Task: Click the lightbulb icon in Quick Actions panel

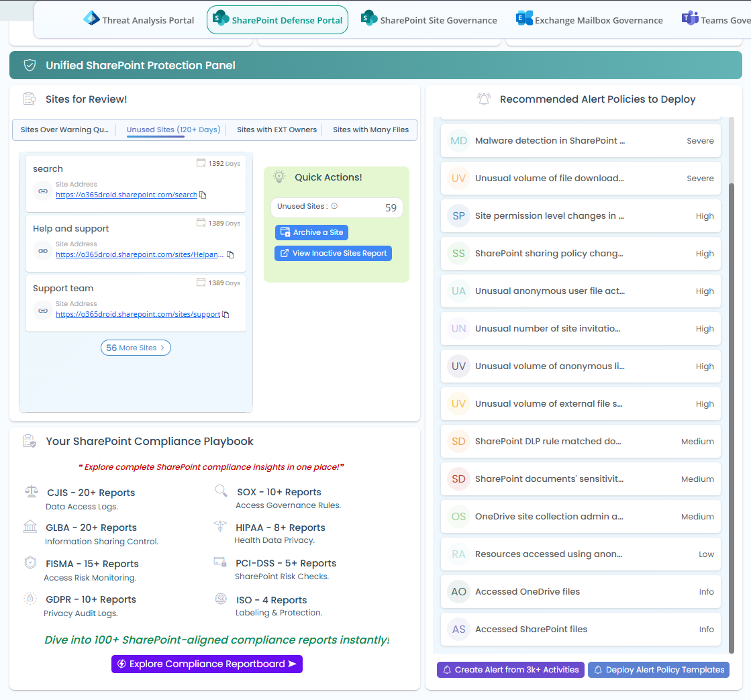Action: 279,177
